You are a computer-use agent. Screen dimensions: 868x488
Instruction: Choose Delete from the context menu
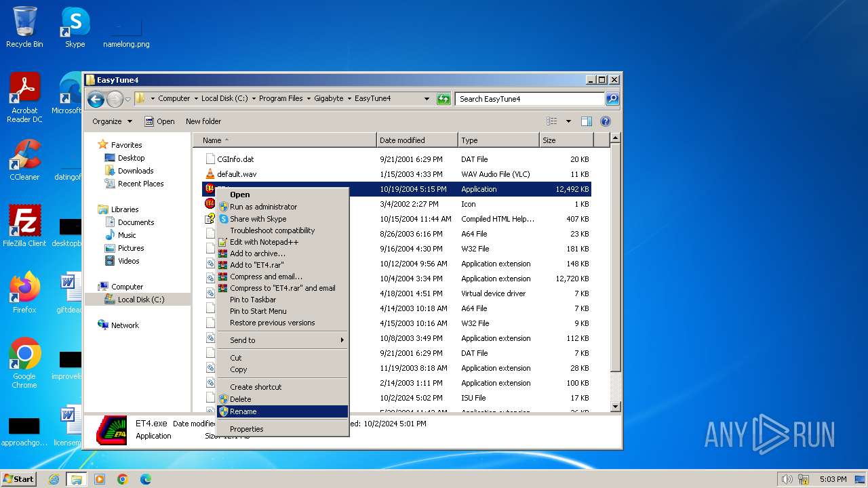(282, 399)
